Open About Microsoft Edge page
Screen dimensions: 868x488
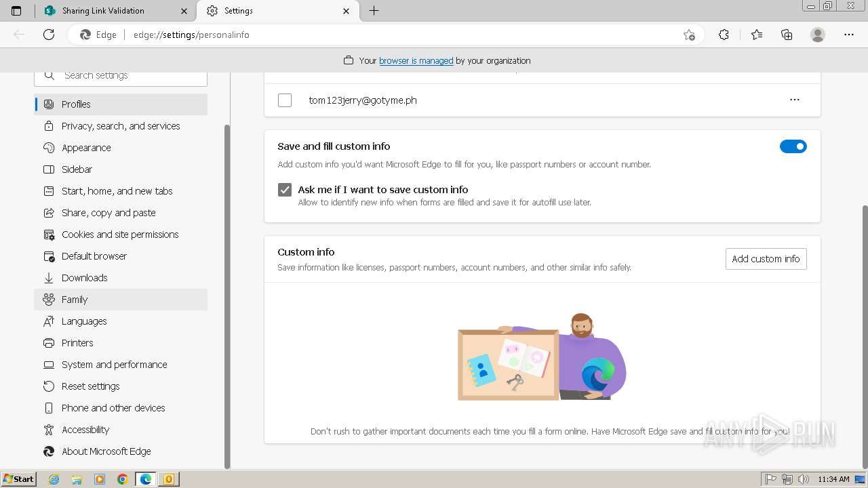tap(121, 451)
